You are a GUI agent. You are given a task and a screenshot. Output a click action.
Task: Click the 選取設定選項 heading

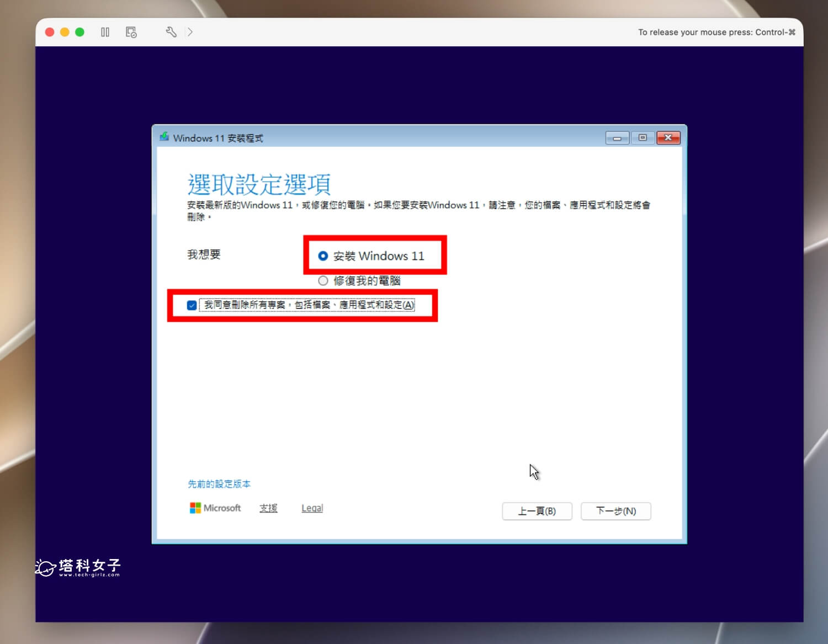(259, 184)
